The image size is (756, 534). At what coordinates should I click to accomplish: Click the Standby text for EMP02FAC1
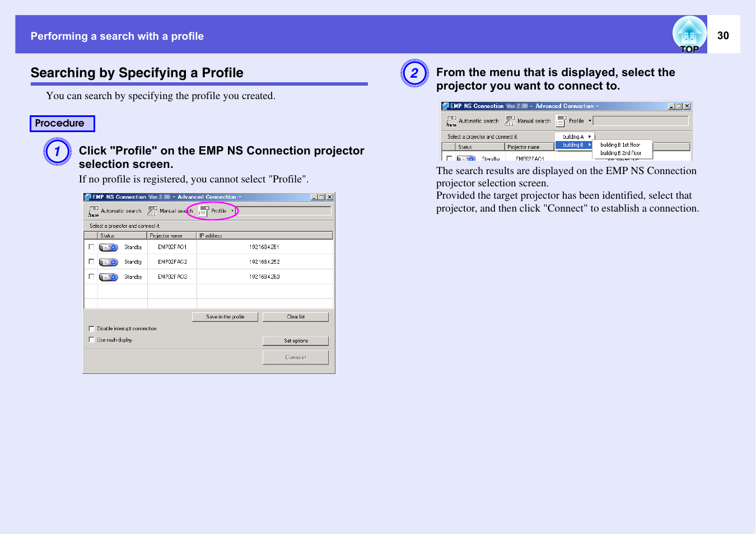133,247
